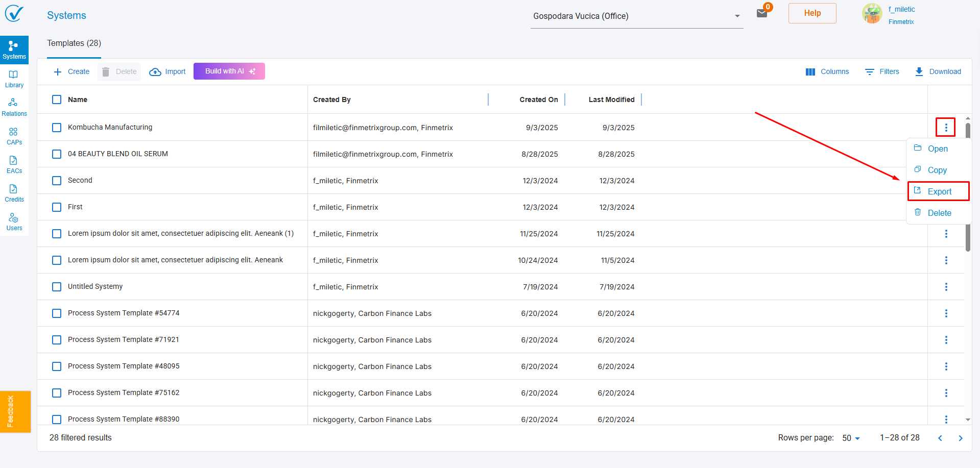
Task: Open CAPs from the left sidebar
Action: [x=14, y=136]
